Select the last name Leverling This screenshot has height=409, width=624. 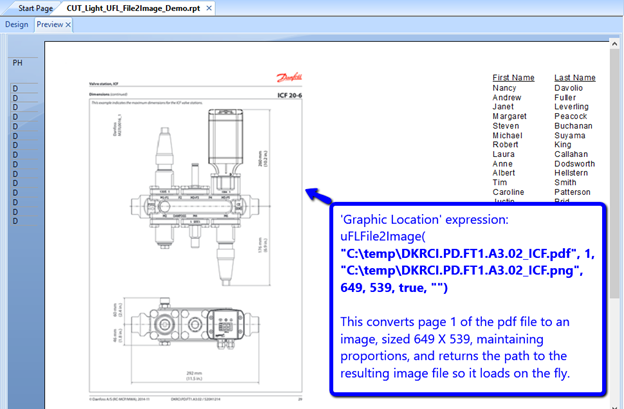tap(571, 107)
